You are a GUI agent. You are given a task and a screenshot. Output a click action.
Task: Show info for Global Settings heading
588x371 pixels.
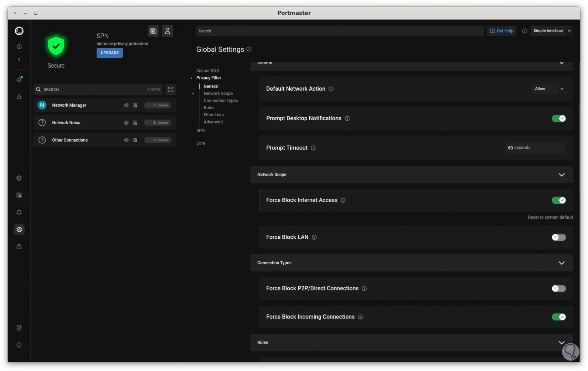point(249,49)
